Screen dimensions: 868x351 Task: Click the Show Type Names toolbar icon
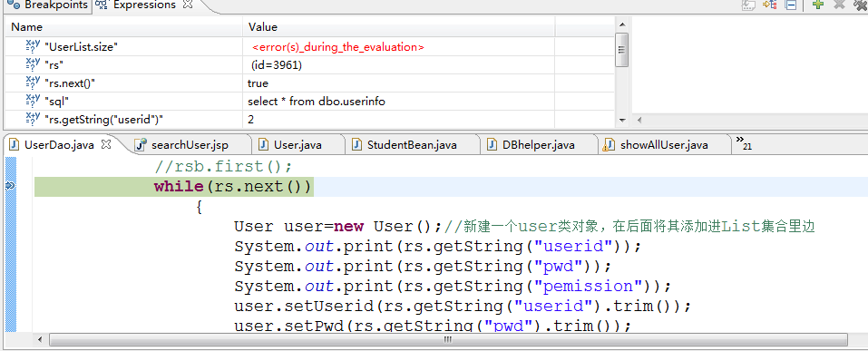[x=749, y=5]
